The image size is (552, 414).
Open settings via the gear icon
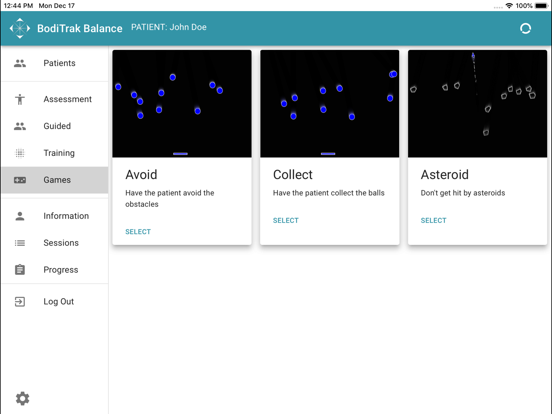[23, 399]
